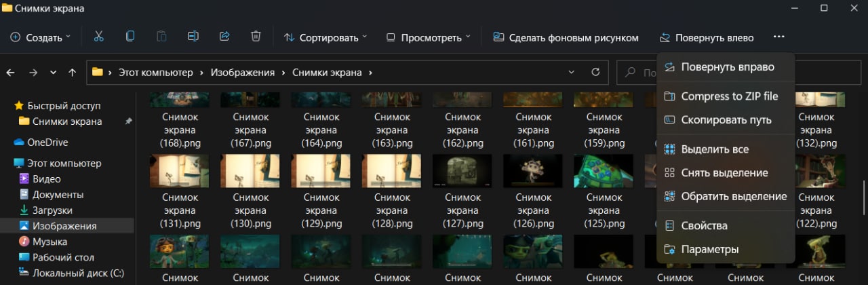The height and width of the screenshot is (285, 868).
Task: Go forward with the right arrow
Action: pos(33,72)
